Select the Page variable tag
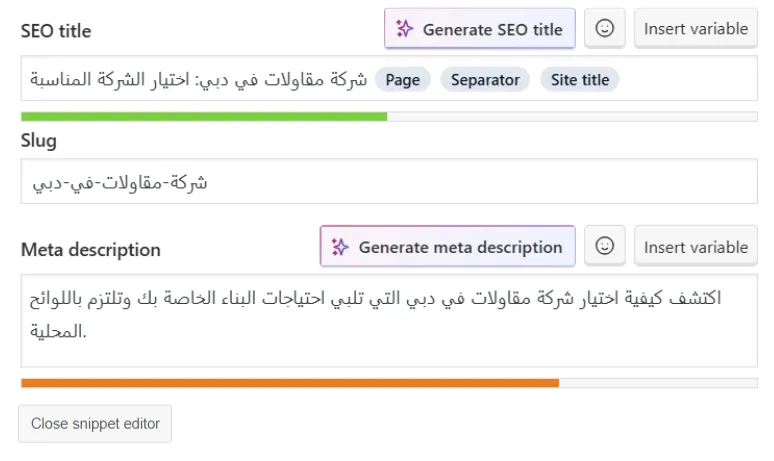Viewport: 774px width, 461px height. (x=403, y=79)
